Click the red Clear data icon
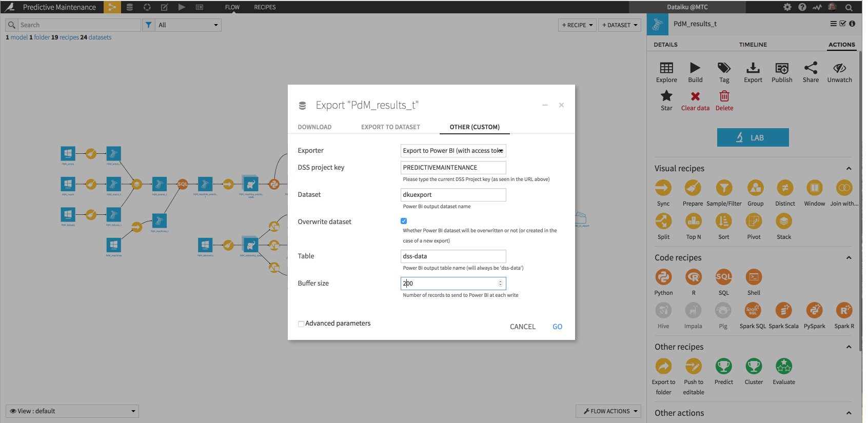Viewport: 868px width, 423px height. pyautogui.click(x=695, y=96)
